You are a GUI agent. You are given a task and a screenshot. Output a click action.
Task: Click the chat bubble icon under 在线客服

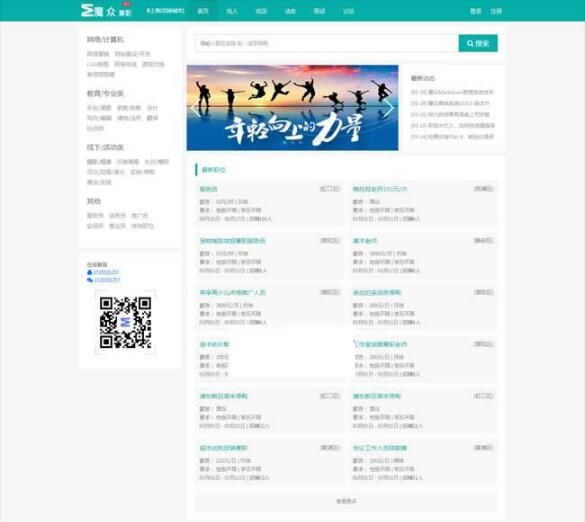pyautogui.click(x=90, y=280)
